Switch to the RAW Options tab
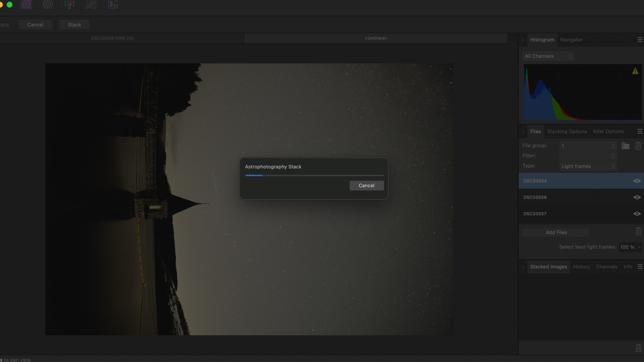This screenshot has width=644, height=362. coord(608,131)
